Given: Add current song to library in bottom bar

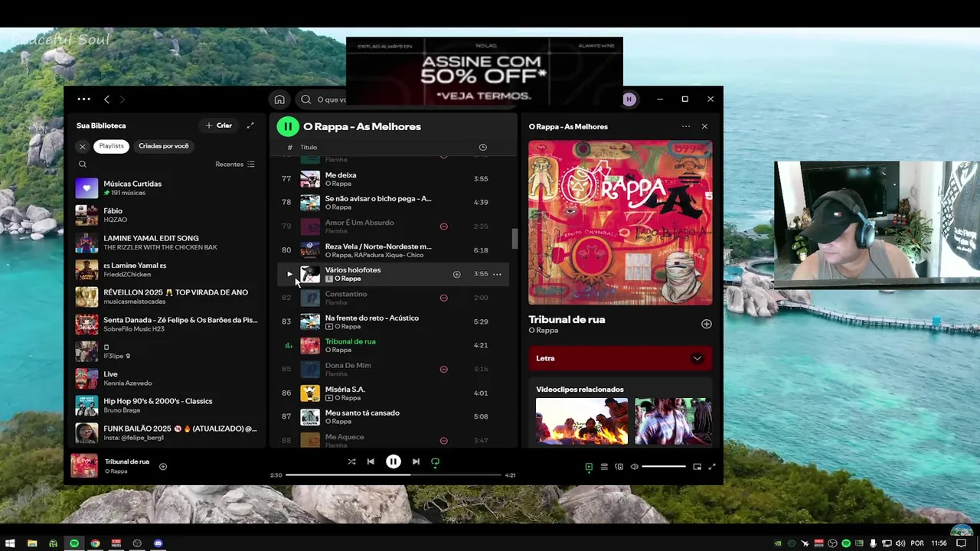Looking at the screenshot, I should point(162,466).
